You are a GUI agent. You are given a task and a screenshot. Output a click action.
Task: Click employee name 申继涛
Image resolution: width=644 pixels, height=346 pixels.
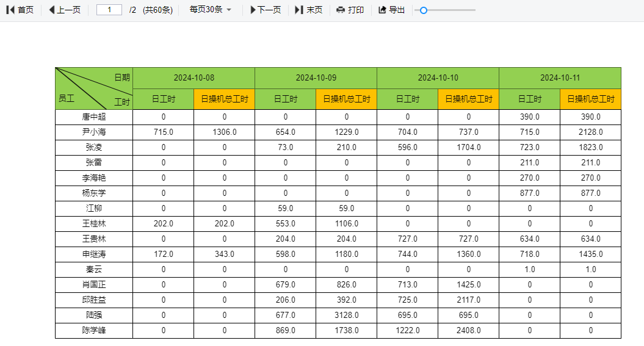[94, 254]
